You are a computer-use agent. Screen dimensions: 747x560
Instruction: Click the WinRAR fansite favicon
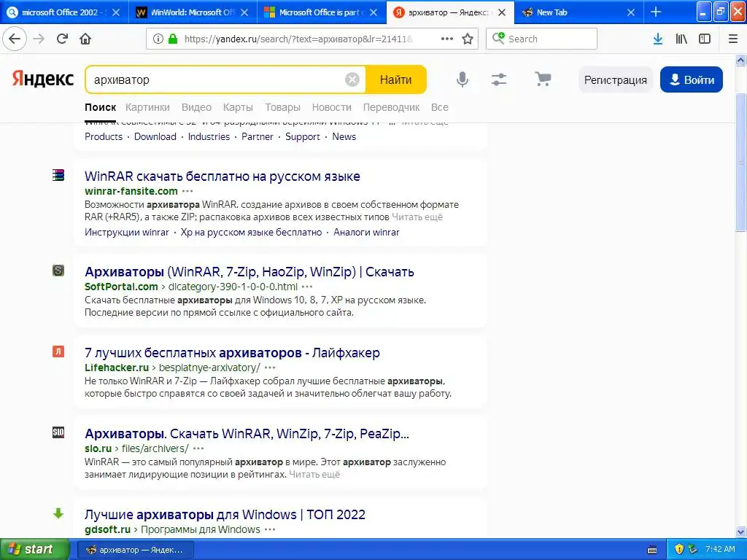(x=58, y=175)
